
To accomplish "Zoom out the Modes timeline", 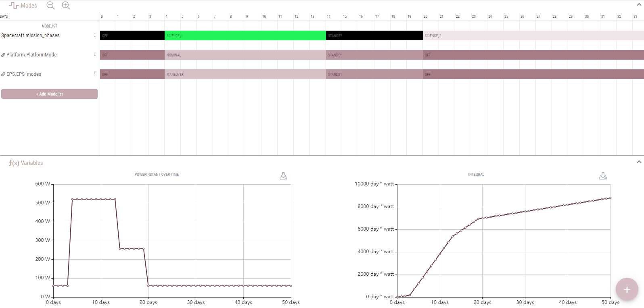I will coord(50,5).
